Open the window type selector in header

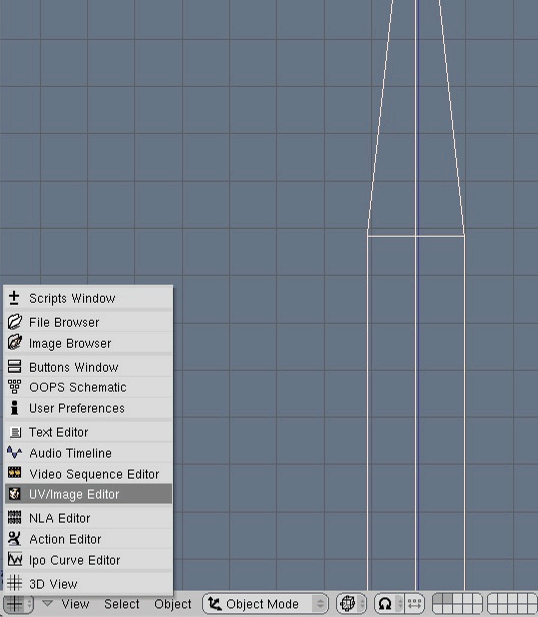click(x=18, y=604)
